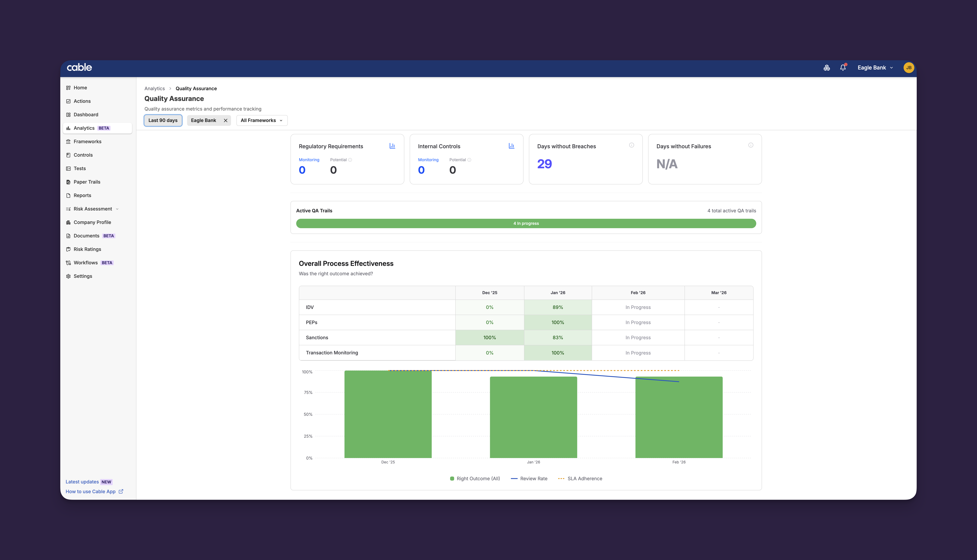Click the IDV Jan '26 89% cell
977x560 pixels.
click(558, 307)
